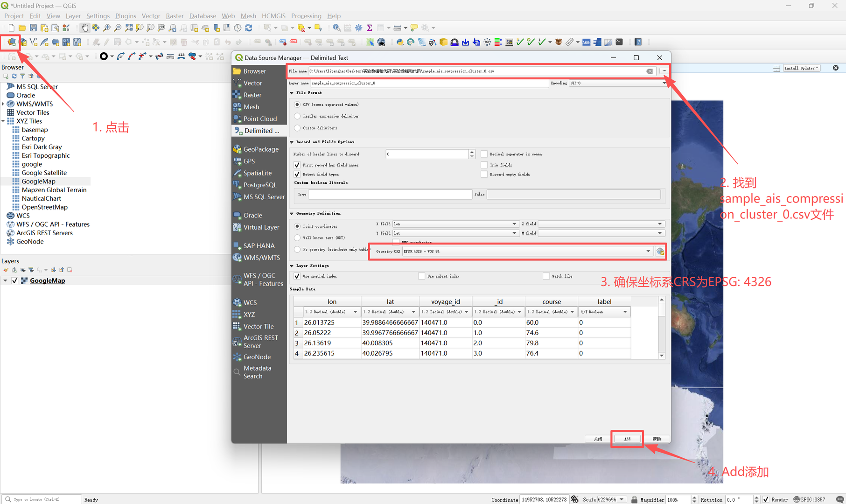This screenshot has width=846, height=504.
Task: Select the Pan Map hand tool
Action: tap(84, 28)
